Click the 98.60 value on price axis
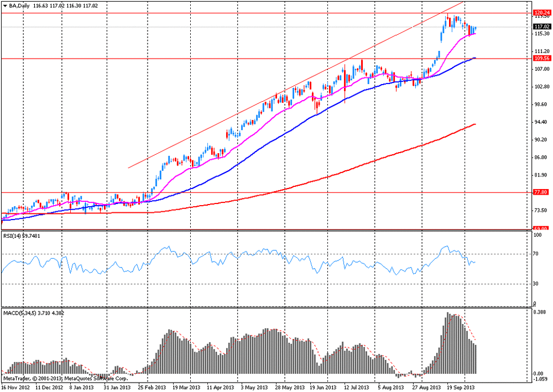This screenshot has height=392, width=553. [542, 104]
